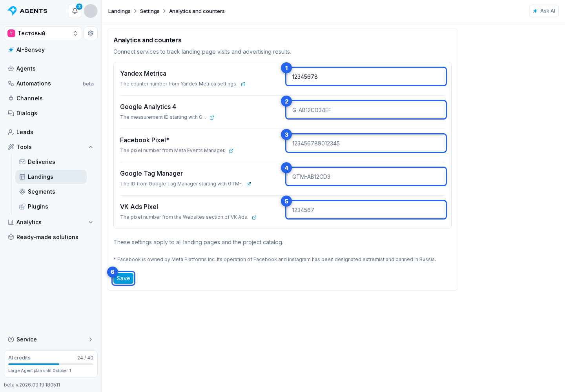Open AI-Sensey in the sidebar
The image size is (565, 392).
coord(51,50)
